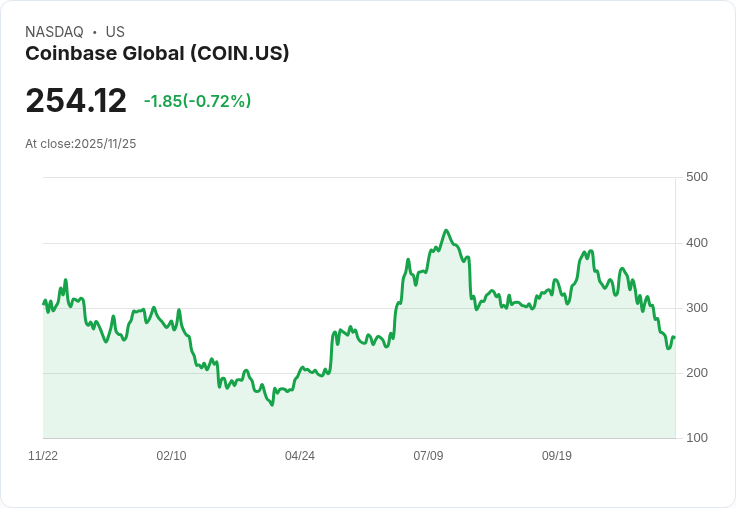The height and width of the screenshot is (508, 736).
Task: Click the leftmost start of the price line
Action: 43,302
